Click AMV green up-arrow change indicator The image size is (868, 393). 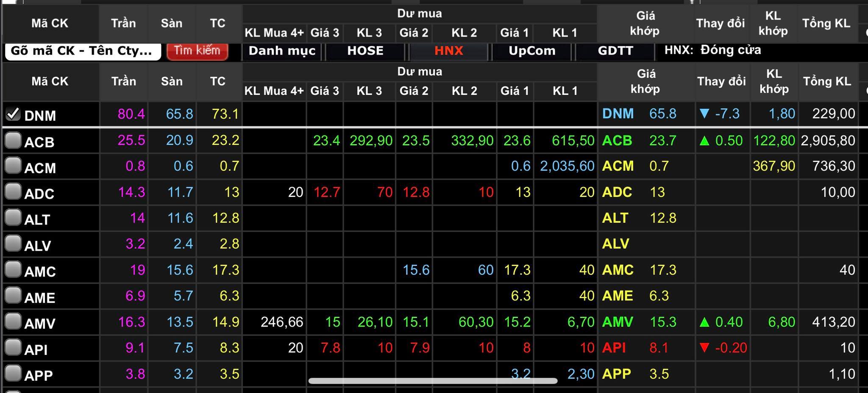point(704,322)
